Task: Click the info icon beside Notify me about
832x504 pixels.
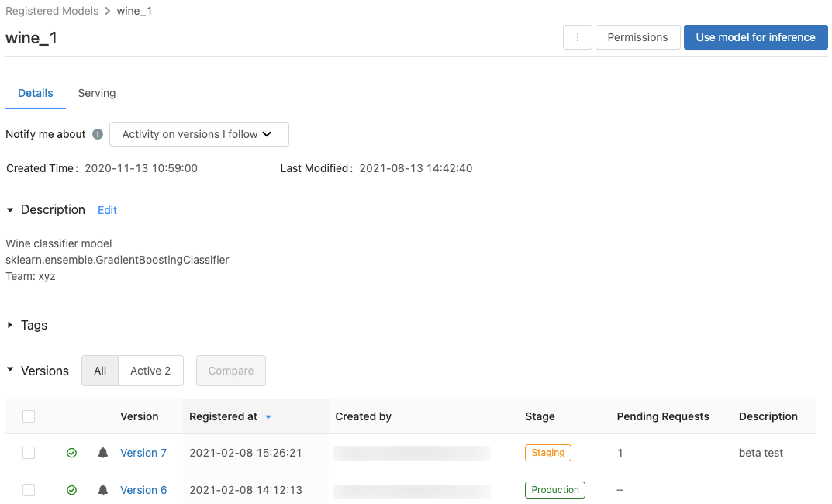Action: (x=97, y=134)
